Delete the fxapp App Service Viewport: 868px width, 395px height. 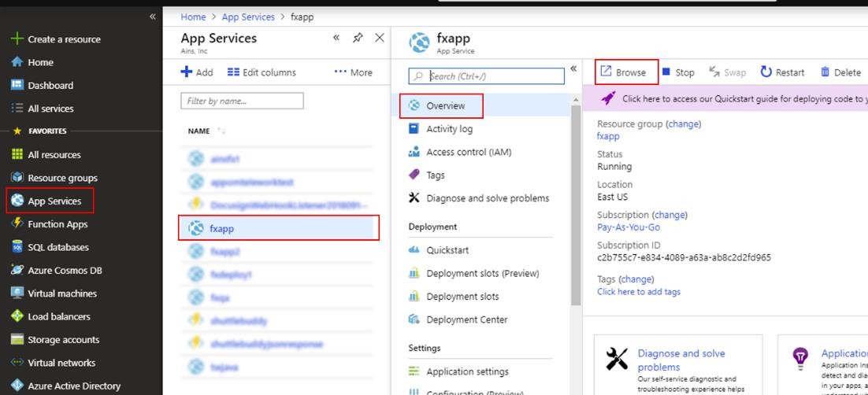click(x=840, y=72)
